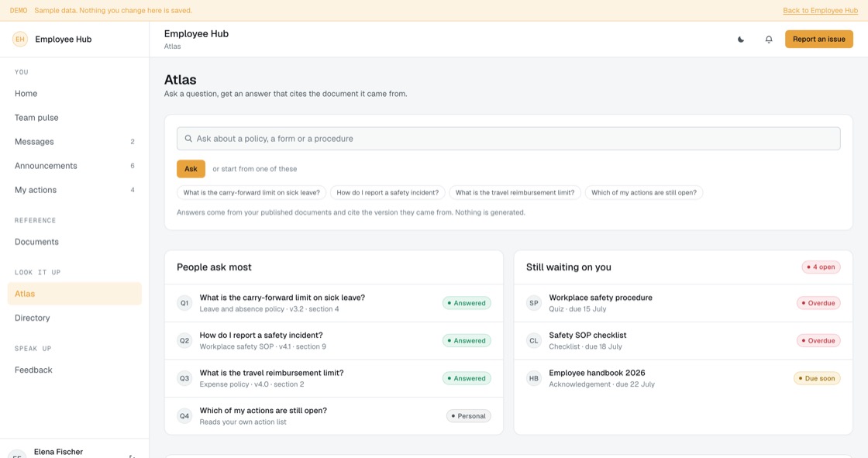Click the Ask button
This screenshot has width=868, height=458.
pos(191,169)
